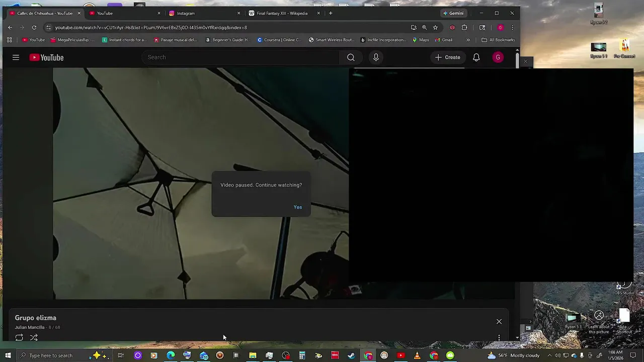Open the zoom indicator in address bar

(x=424, y=28)
